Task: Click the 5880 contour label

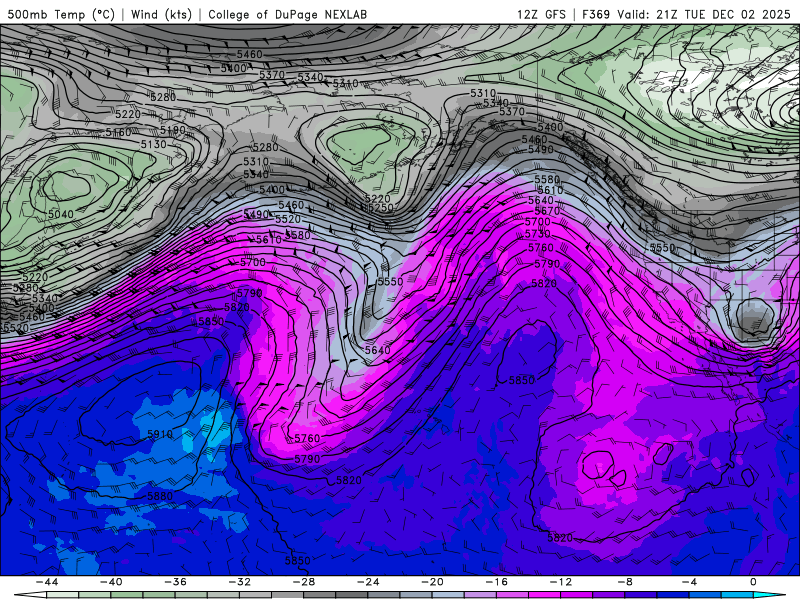Action: click(160, 496)
